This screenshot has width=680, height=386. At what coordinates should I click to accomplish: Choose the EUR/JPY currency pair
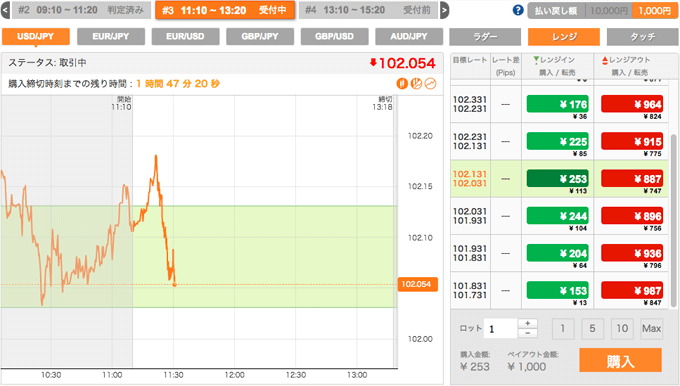click(x=111, y=36)
